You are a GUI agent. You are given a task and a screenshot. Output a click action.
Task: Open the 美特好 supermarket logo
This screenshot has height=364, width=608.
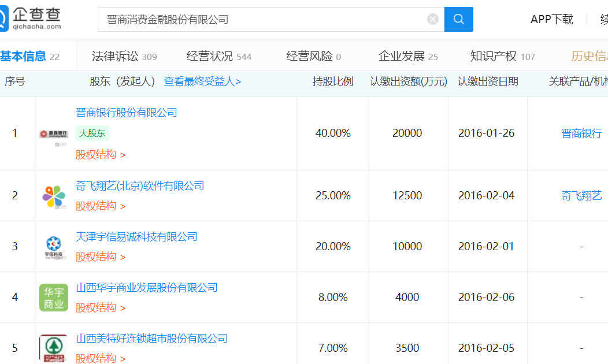coord(54,348)
